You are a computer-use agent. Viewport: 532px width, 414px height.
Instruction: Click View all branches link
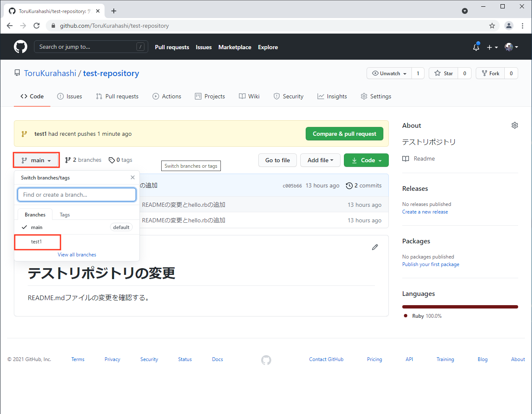(77, 255)
